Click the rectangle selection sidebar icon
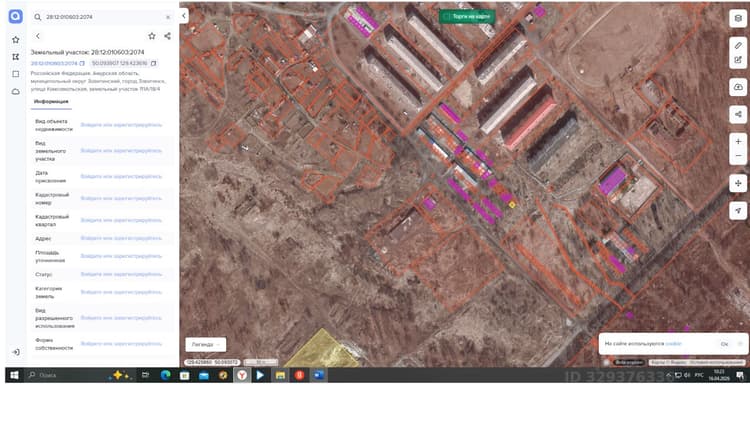750x422 pixels. [x=15, y=74]
